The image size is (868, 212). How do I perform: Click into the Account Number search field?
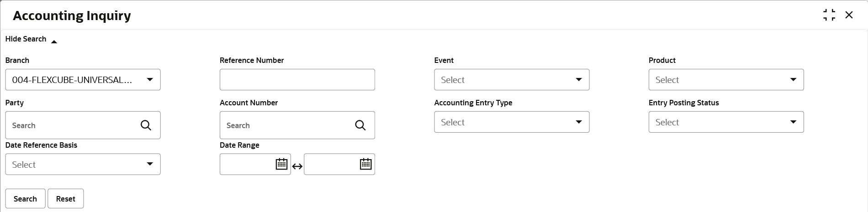click(288, 125)
